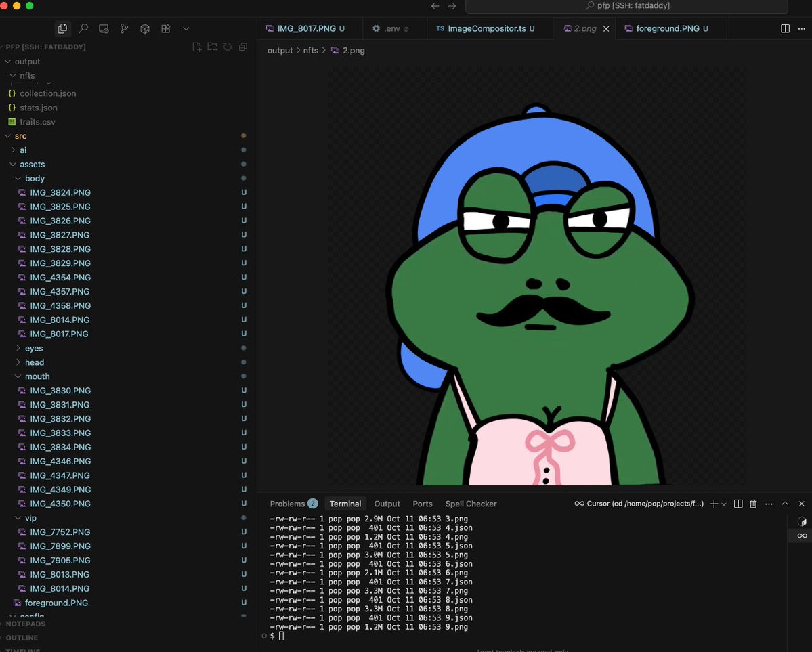812x652 pixels.
Task: Open the Problems panel tab
Action: (294, 504)
